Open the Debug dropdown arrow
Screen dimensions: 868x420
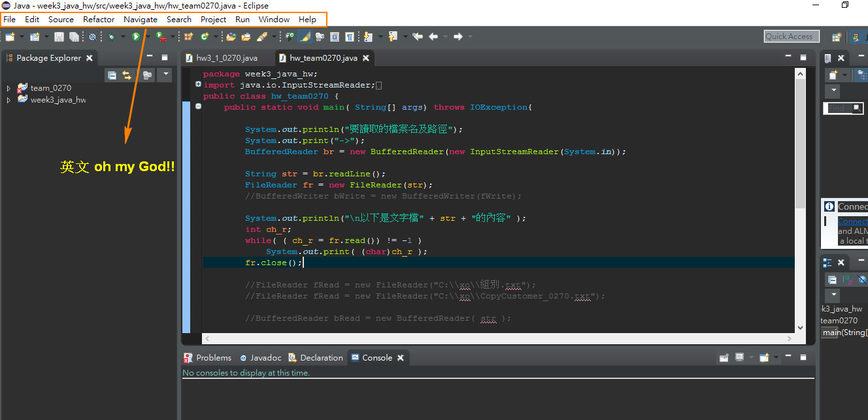click(122, 37)
